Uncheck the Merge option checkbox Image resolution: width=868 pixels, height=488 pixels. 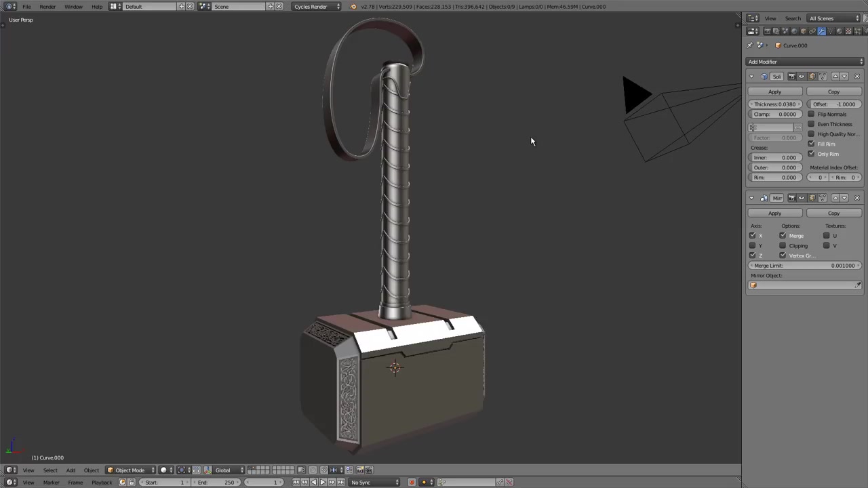tap(783, 235)
